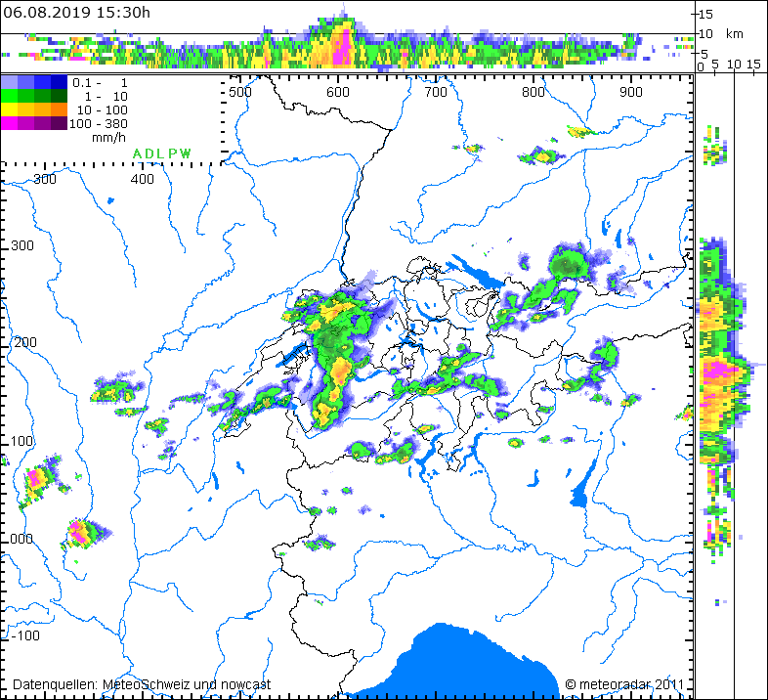This screenshot has width=768, height=700.
Task: Click the brightest green swatch in 1 - 10 row
Action: [10, 96]
